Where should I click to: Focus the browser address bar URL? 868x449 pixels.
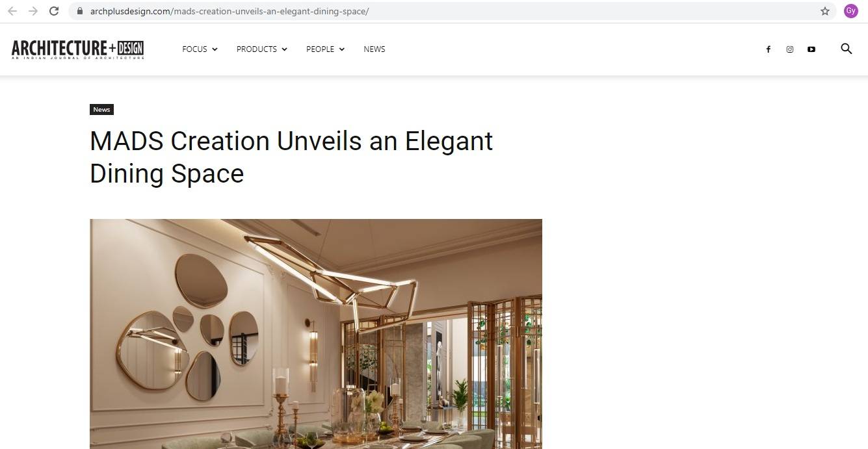click(230, 11)
